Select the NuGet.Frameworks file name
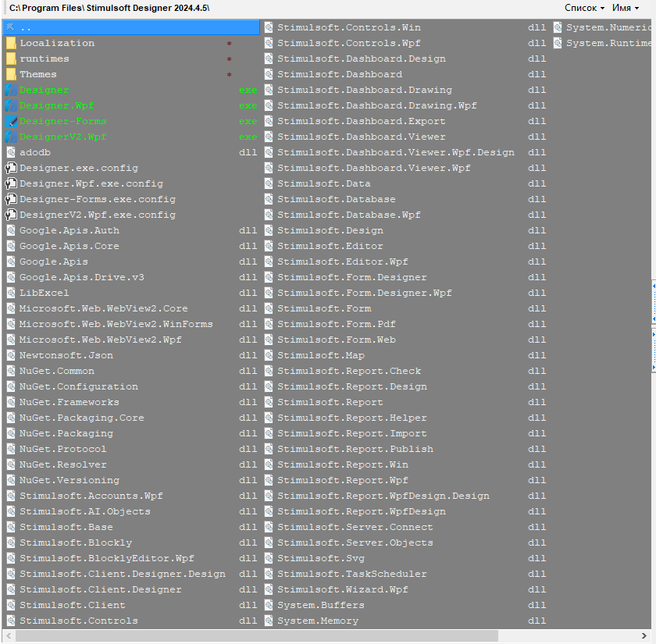656x644 pixels. [x=69, y=402]
